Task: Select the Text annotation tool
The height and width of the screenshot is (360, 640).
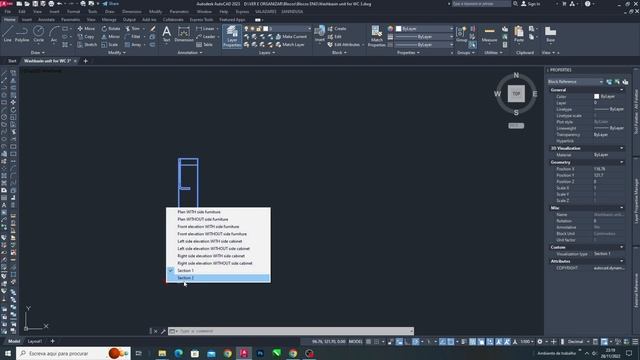Action: point(166,34)
